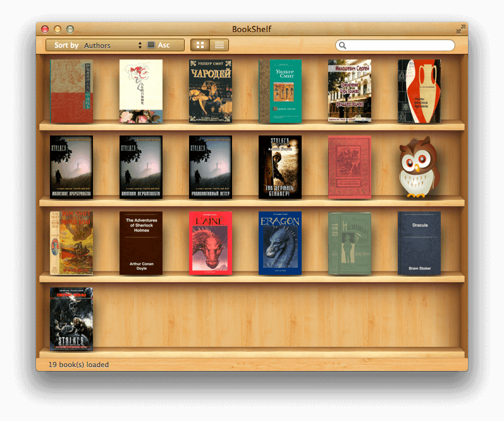Viewport: 504px width, 421px height.
Task: Open the third misty Stalker book
Action: click(x=211, y=167)
